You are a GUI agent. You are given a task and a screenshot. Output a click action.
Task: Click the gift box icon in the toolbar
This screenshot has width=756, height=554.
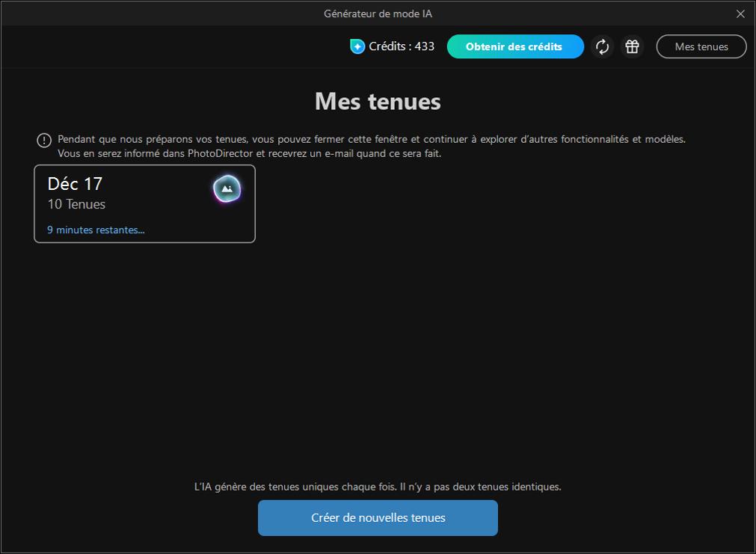[x=632, y=46]
